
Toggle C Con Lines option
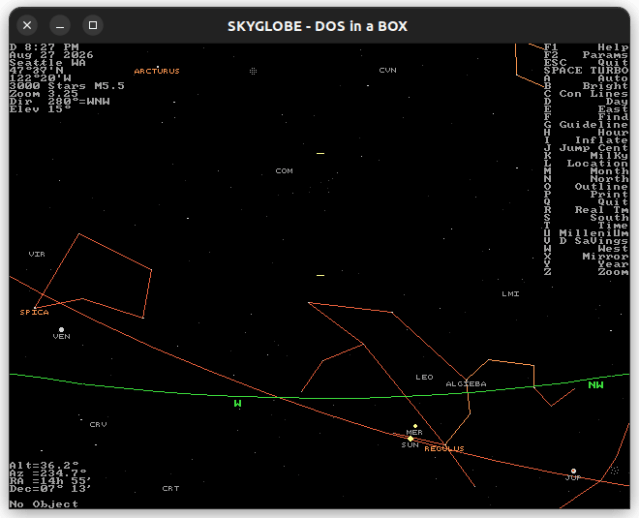(586, 94)
